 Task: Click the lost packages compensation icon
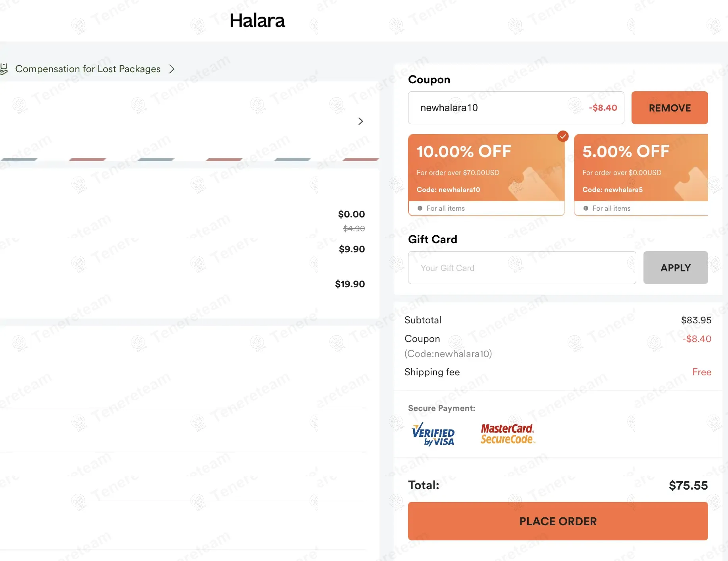4,69
